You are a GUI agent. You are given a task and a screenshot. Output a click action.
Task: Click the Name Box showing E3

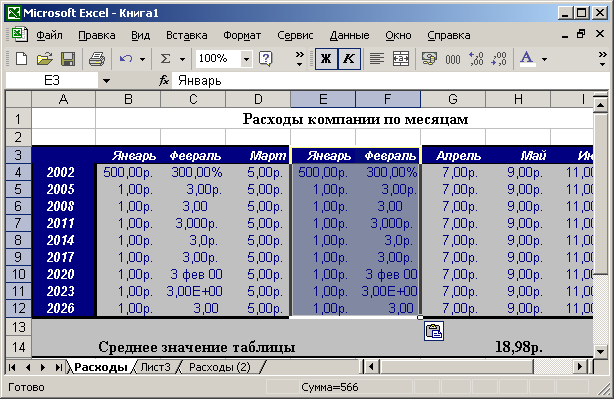52,81
